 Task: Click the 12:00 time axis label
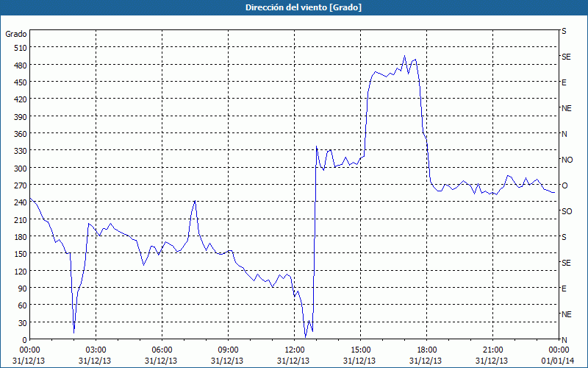[294, 350]
